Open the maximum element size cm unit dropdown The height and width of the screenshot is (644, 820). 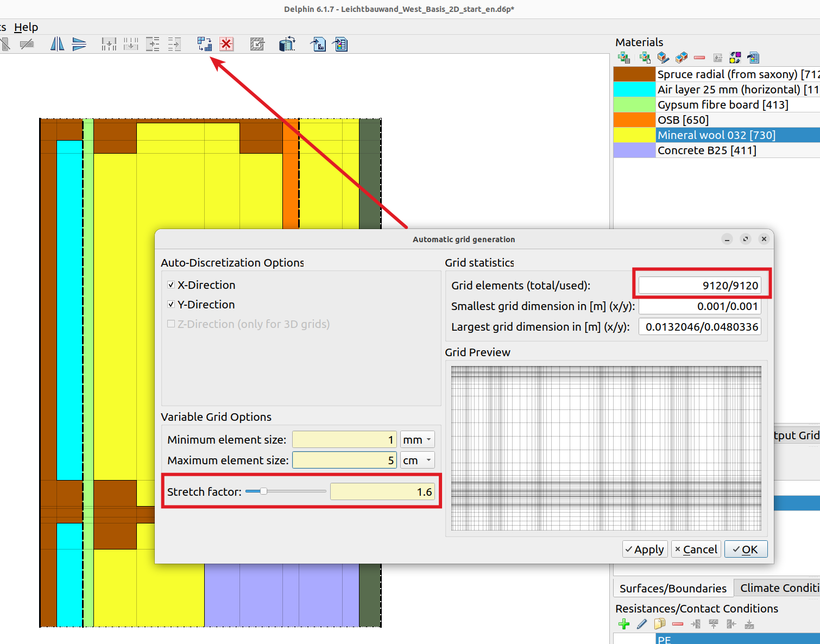tap(418, 460)
